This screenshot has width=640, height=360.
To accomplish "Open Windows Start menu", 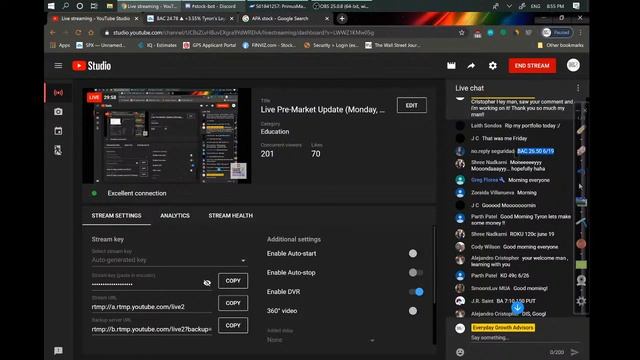I will (51, 6).
